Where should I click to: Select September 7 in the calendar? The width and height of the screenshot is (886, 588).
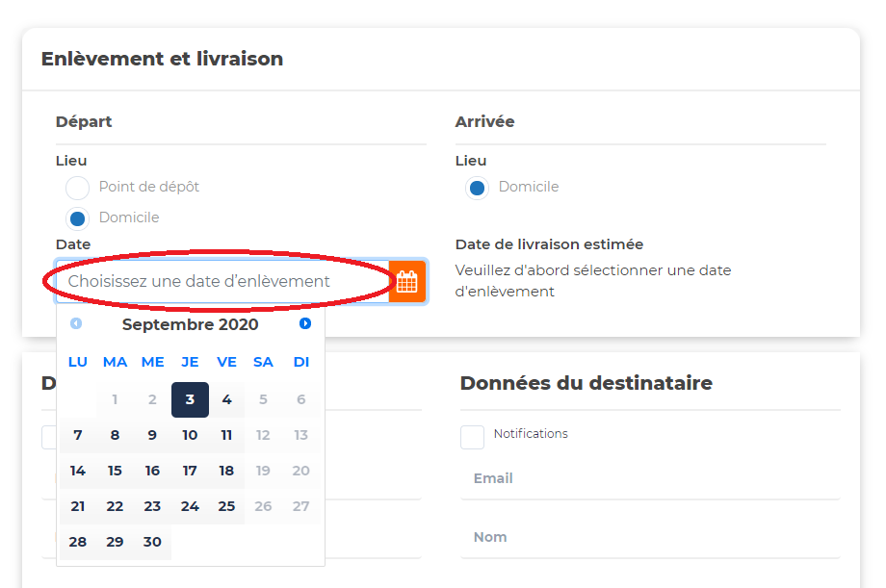pos(78,435)
